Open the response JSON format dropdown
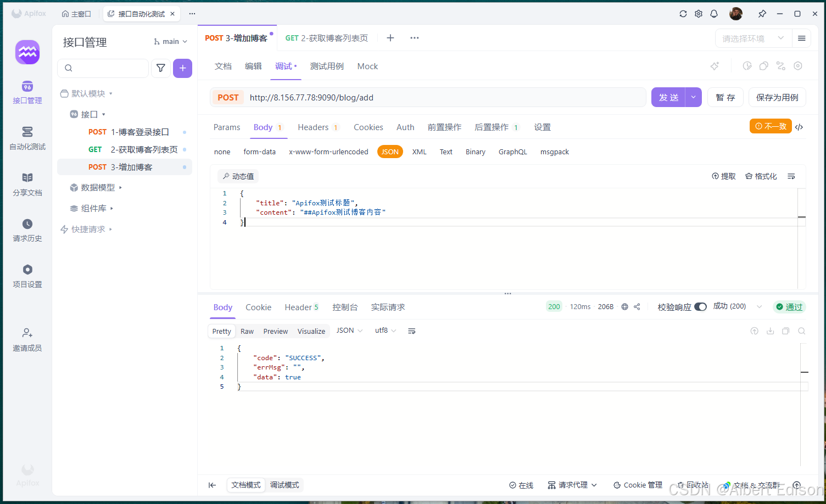 [x=349, y=331]
